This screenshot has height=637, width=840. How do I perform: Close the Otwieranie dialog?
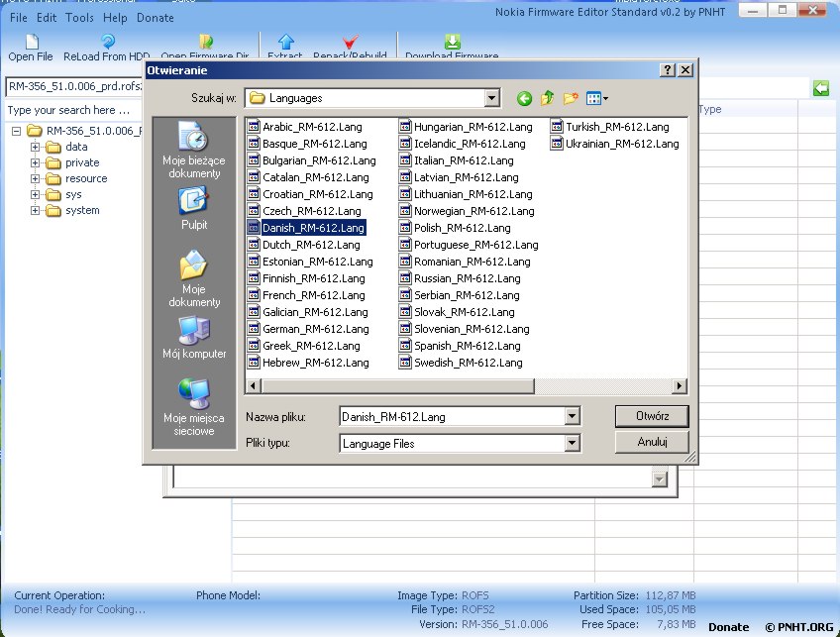(685, 70)
